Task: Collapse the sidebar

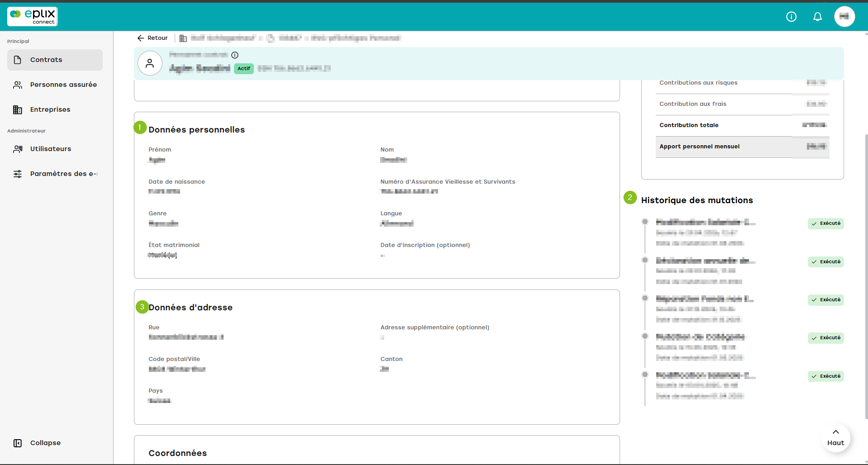Action: 37,443
